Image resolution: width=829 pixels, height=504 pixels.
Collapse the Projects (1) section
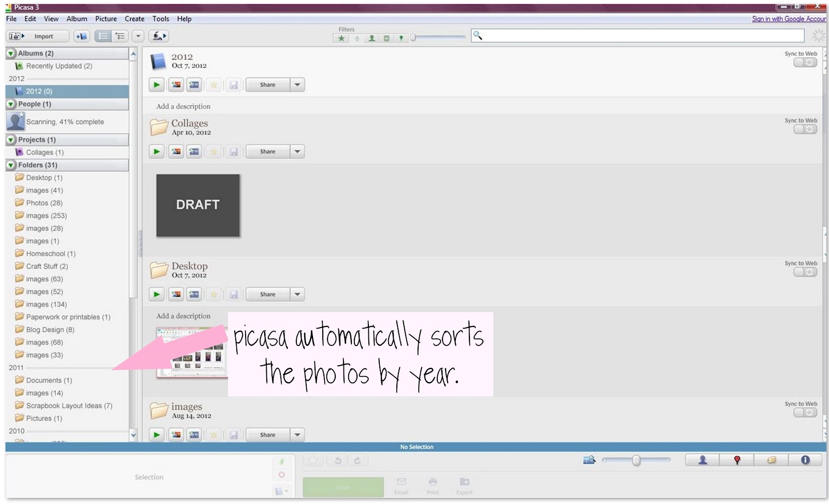11,140
